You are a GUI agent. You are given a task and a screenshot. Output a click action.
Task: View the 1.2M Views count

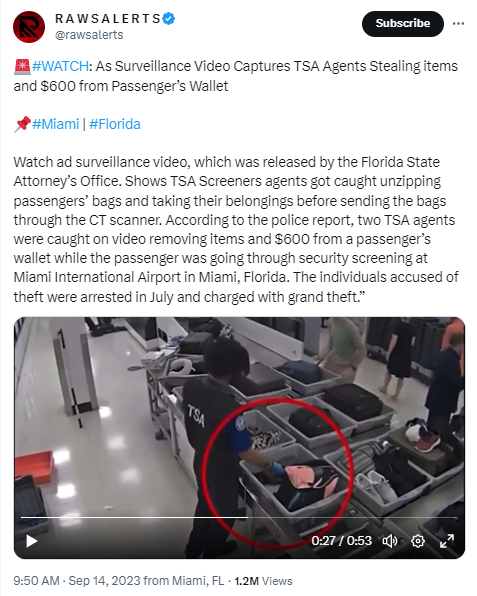[263, 581]
